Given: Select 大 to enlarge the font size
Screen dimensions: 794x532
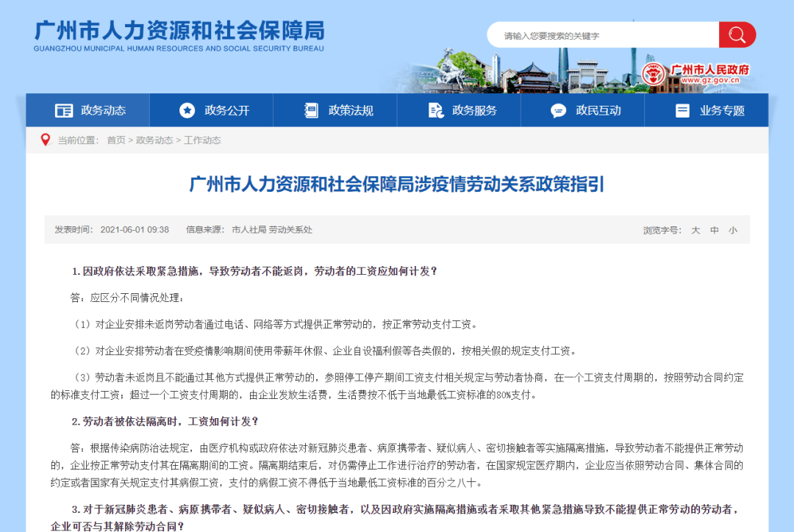Looking at the screenshot, I should [x=695, y=229].
